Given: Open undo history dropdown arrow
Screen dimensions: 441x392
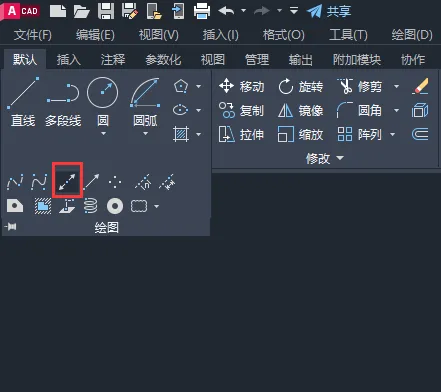Looking at the screenshot, I should (x=244, y=11).
